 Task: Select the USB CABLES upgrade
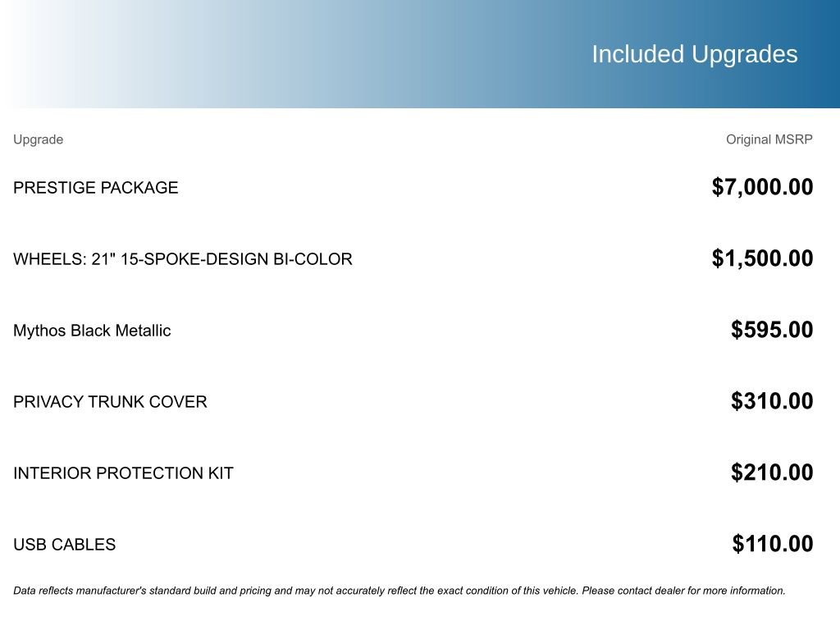coord(64,545)
